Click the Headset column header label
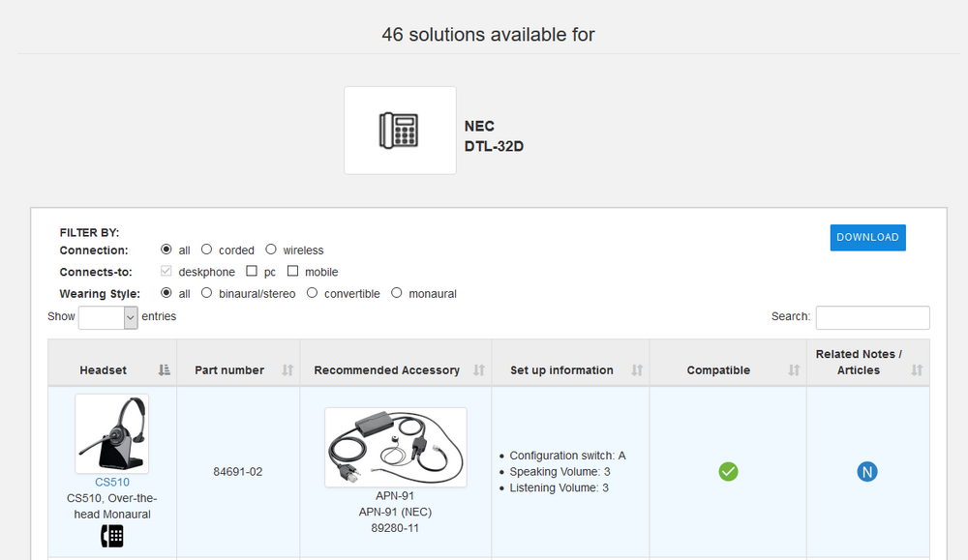Viewport: 968px width, 560px height. 104,370
